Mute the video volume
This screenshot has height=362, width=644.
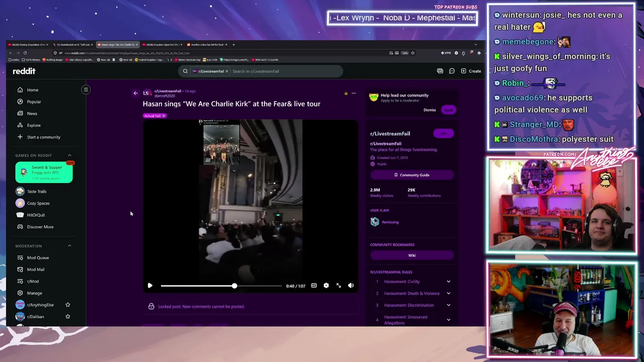[351, 286]
